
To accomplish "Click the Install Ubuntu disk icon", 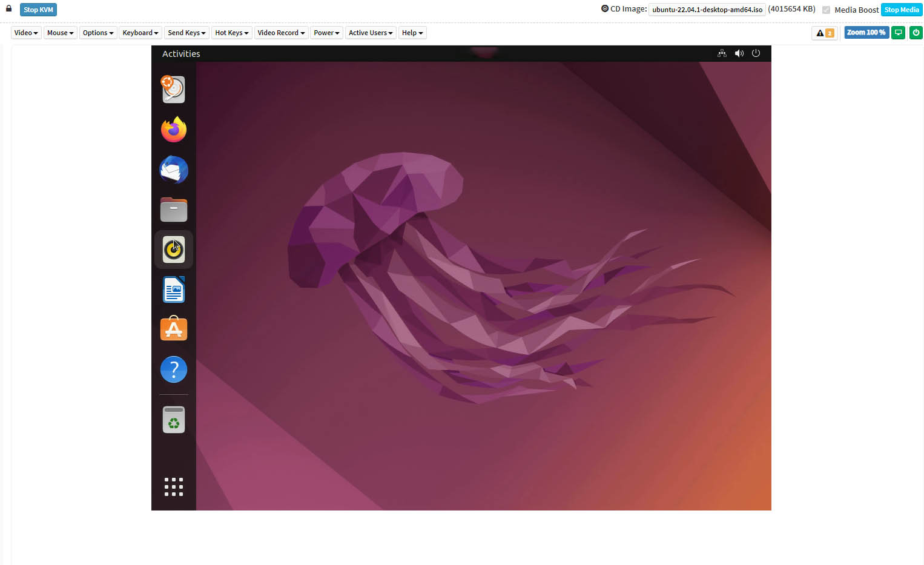I will 174,90.
